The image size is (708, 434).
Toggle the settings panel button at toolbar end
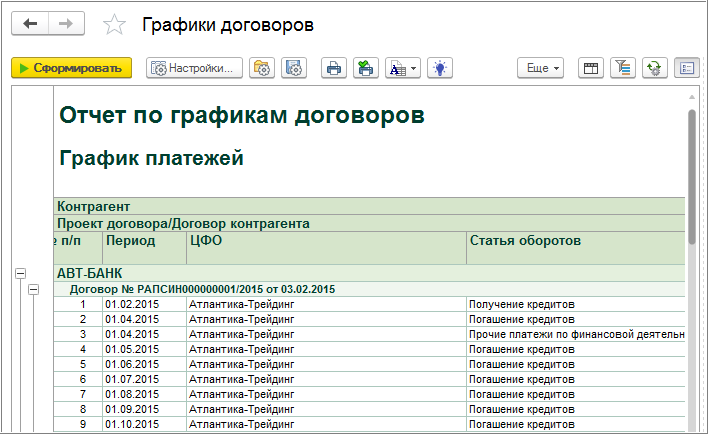687,68
